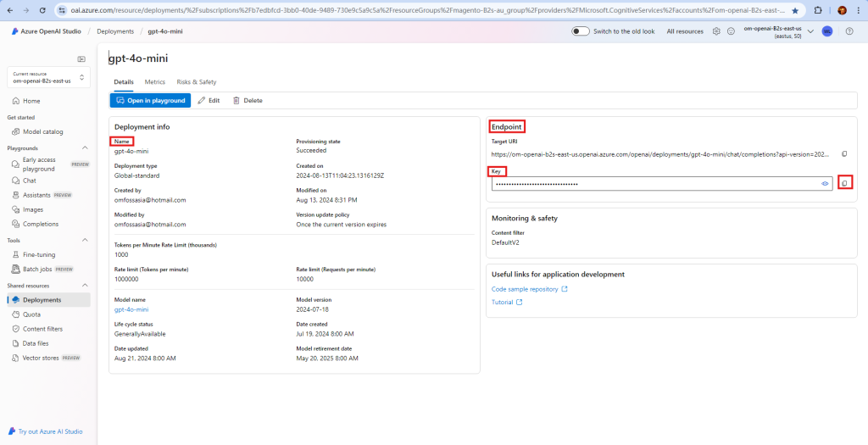Open the settings gear in the header
868x445 pixels.
(716, 31)
